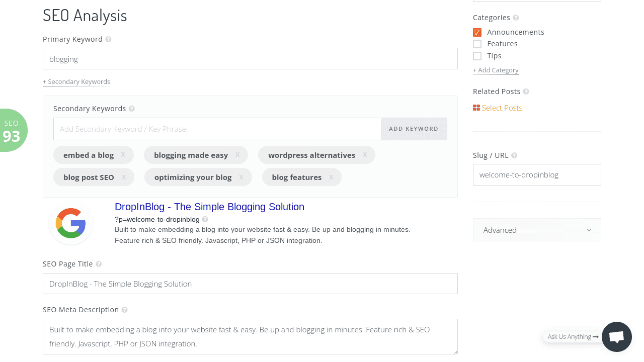The image size is (644, 362).
Task: Remove the 'blogging made easy' keyword tag
Action: coord(237,155)
